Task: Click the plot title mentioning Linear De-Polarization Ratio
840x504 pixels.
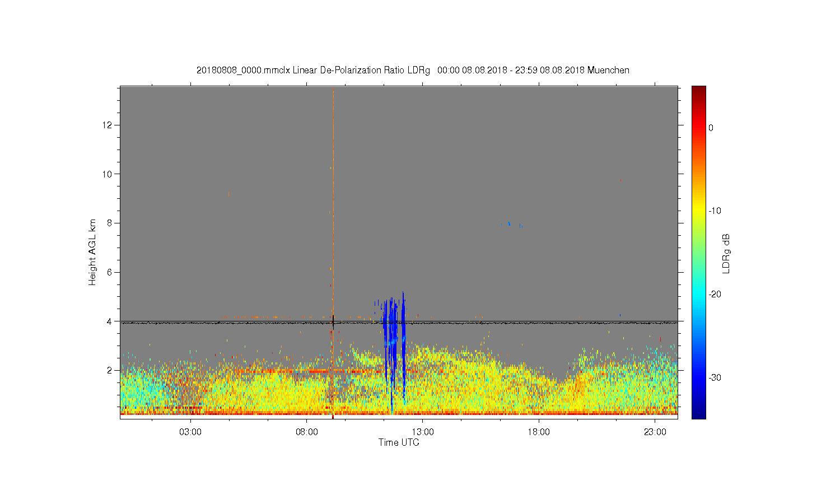Action: [413, 71]
